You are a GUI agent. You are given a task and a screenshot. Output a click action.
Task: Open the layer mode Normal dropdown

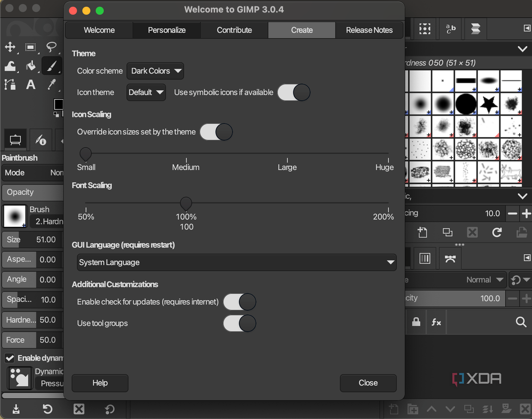(484, 280)
